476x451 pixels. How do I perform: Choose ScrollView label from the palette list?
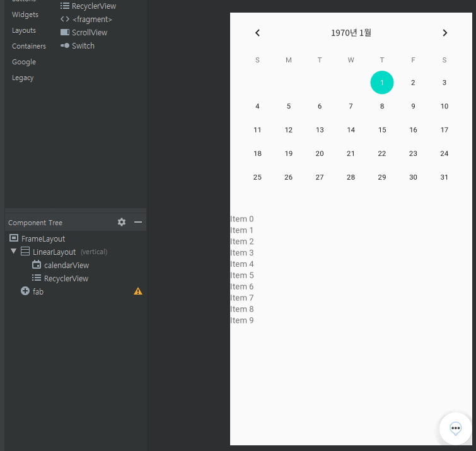[90, 33]
